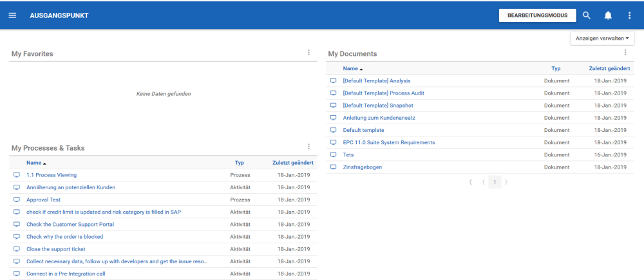Sort My Processes & Tasks by Name
The width and height of the screenshot is (644, 280).
point(35,163)
